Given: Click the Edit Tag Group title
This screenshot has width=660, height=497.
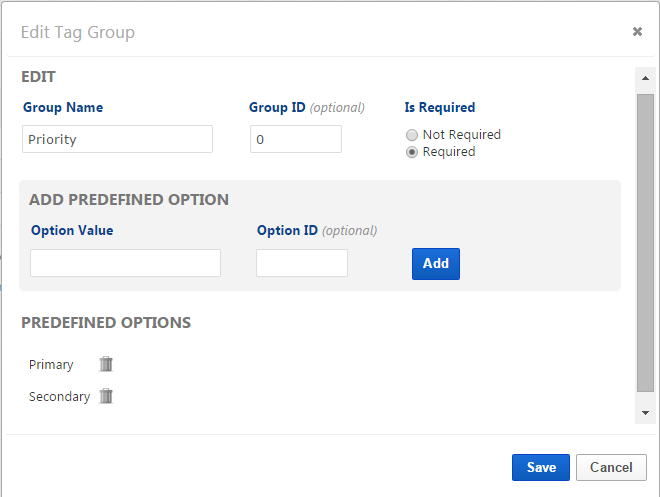Looking at the screenshot, I should (78, 32).
